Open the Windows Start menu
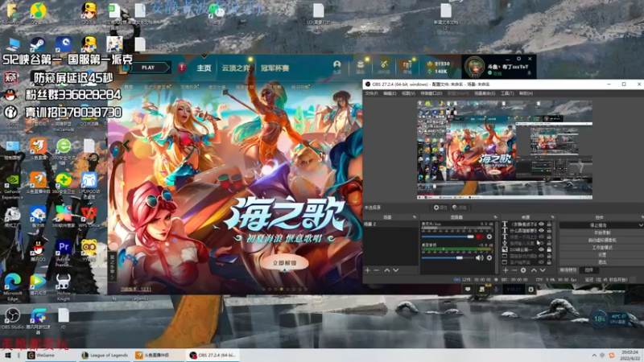Image resolution: width=644 pixels, height=362 pixels. click(x=7, y=356)
